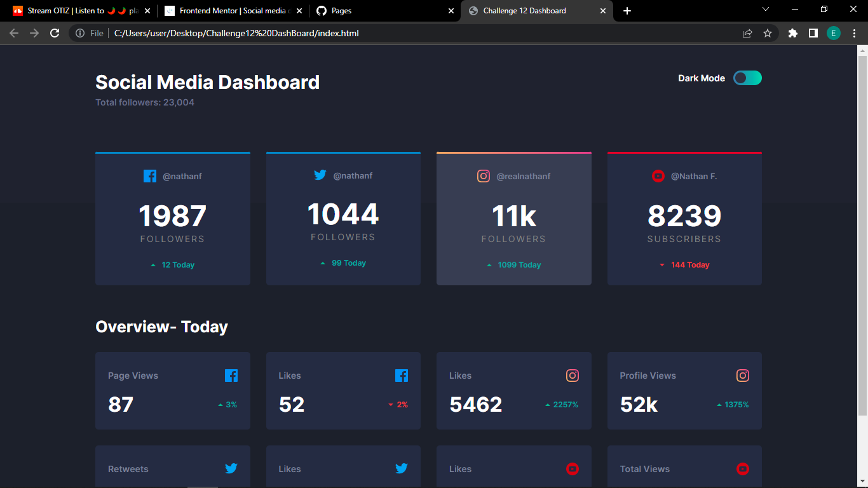Viewport: 868px width, 488px height.
Task: Open the Chrome three-dot menu
Action: [855, 33]
